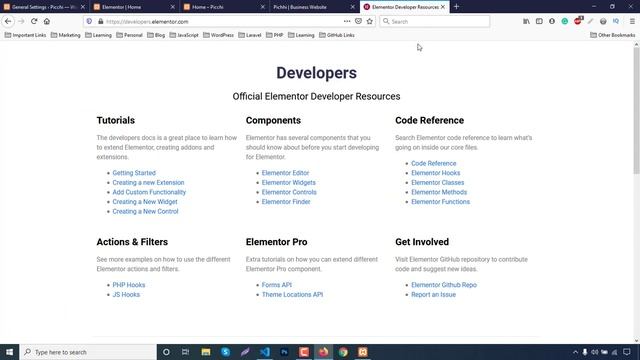This screenshot has height=360, width=640.
Task: Open the Personal bookmark folder
Action: click(129, 35)
